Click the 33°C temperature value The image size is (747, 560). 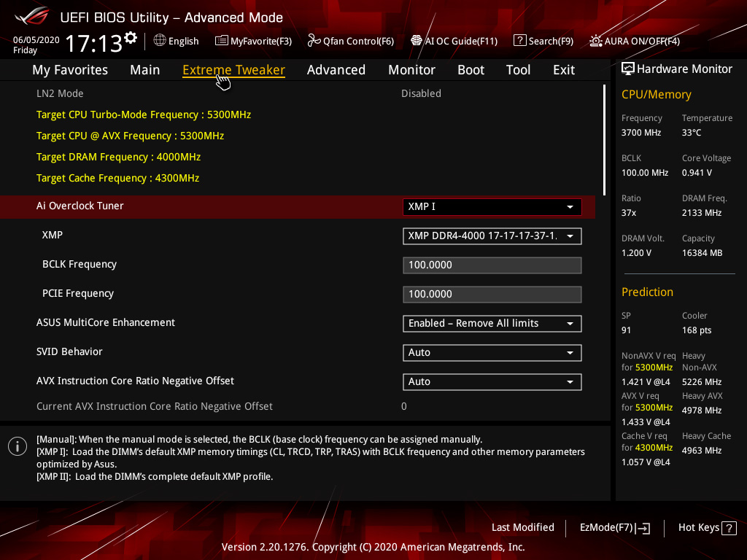692,133
